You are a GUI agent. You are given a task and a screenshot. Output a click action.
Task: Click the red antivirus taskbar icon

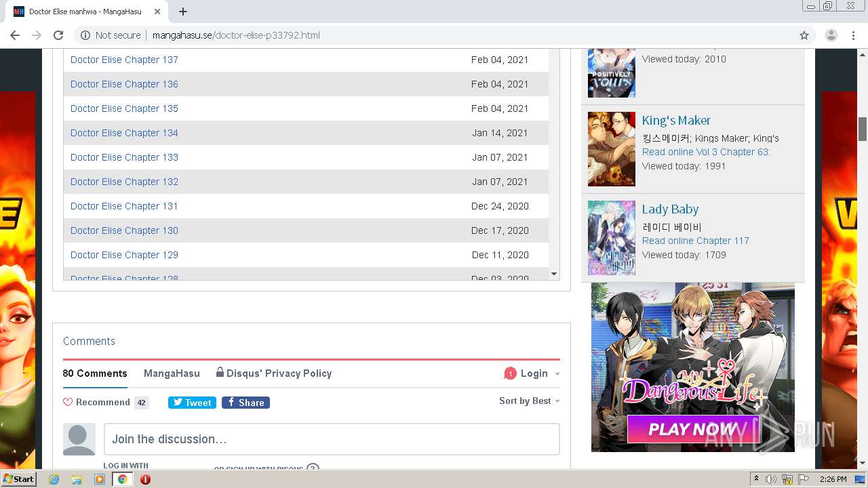point(145,479)
